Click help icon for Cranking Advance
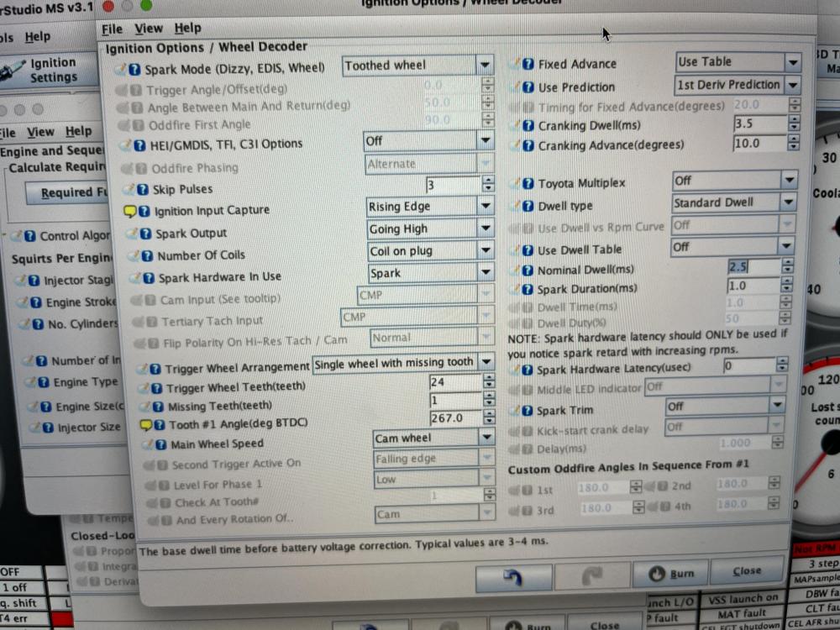The height and width of the screenshot is (630, 840). pyautogui.click(x=528, y=145)
